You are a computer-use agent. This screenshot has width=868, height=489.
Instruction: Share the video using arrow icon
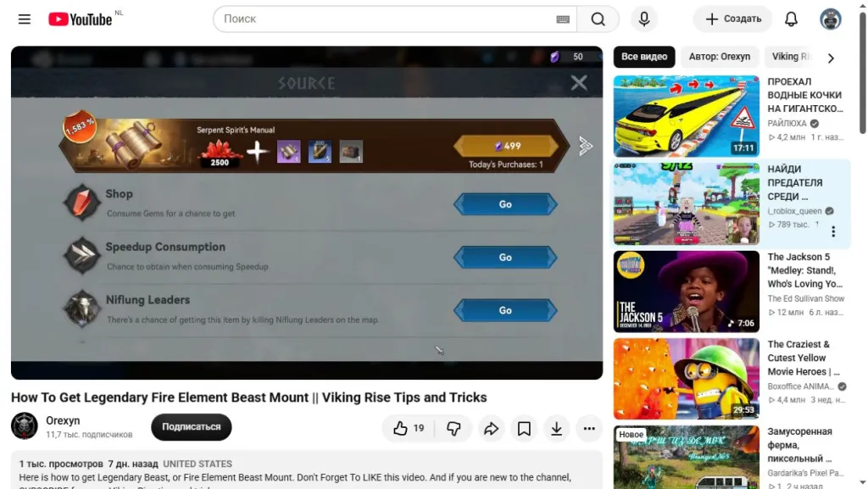point(491,428)
